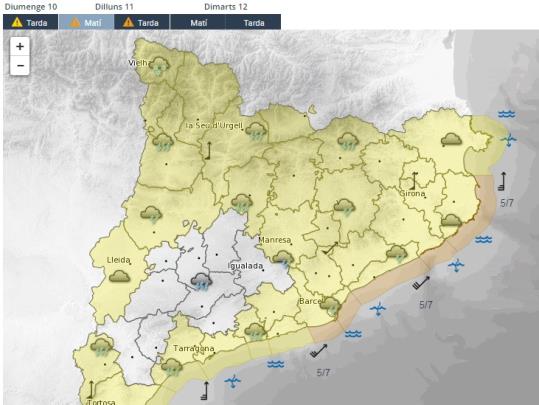Image resolution: width=539 pixels, height=405 pixels.
Task: Click the northernmost sea waves icon off Cap de Creus
Action: 506,114
